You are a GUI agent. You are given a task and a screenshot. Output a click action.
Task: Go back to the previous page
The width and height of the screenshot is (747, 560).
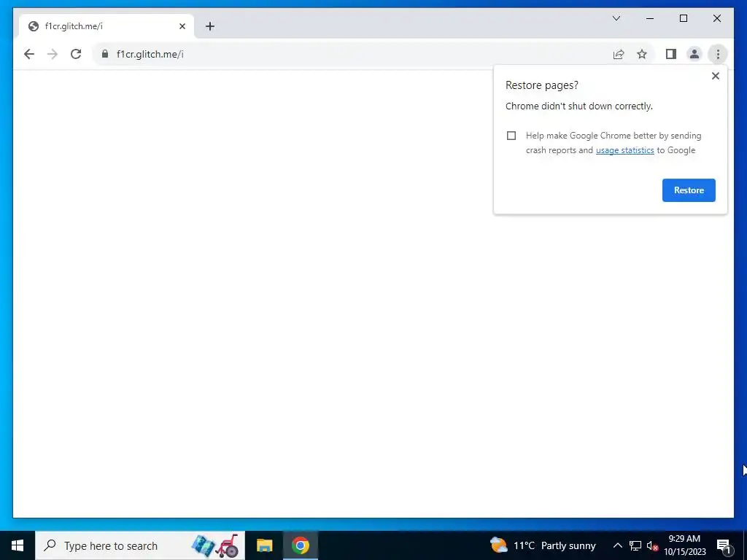coord(29,54)
